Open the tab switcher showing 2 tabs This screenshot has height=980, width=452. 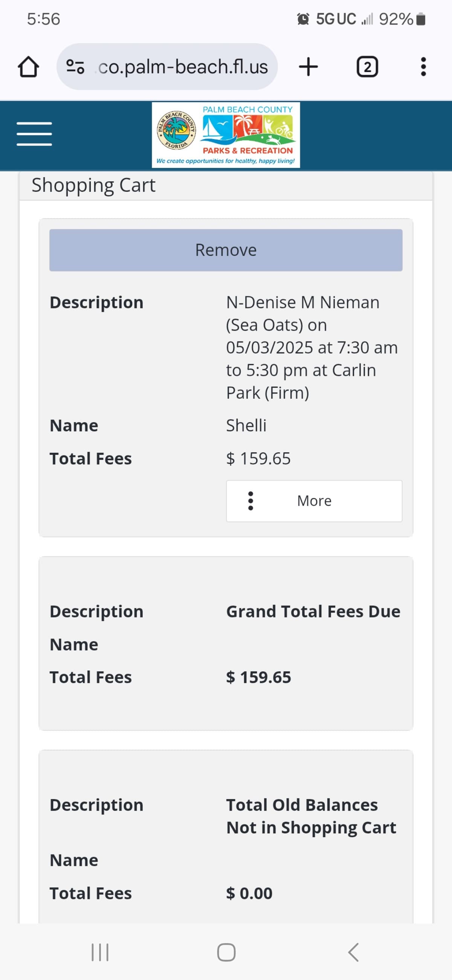click(367, 67)
